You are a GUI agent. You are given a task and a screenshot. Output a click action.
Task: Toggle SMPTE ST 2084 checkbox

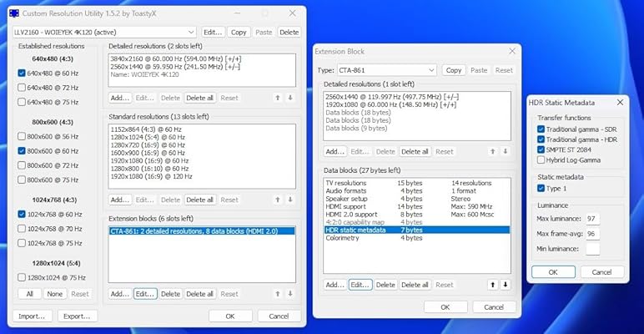click(542, 149)
